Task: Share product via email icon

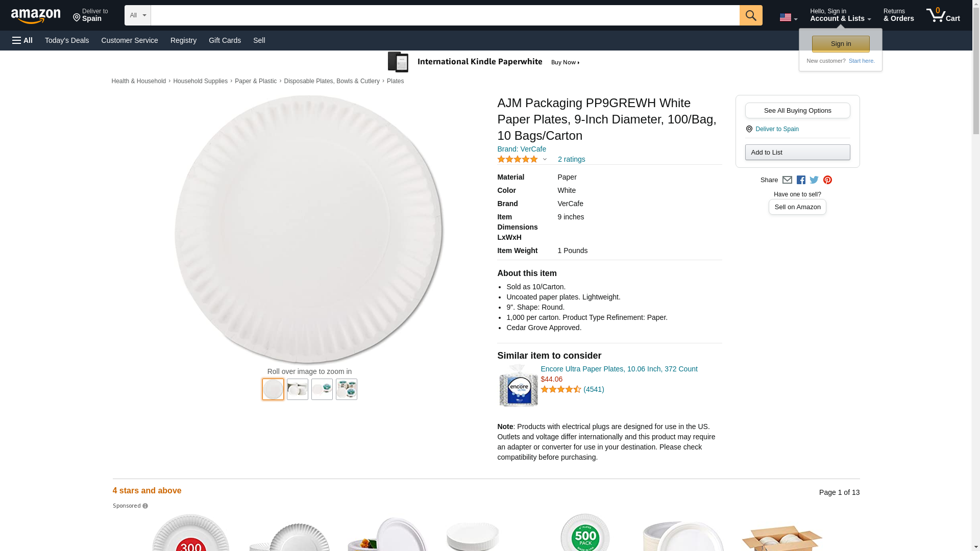Action: (x=787, y=180)
